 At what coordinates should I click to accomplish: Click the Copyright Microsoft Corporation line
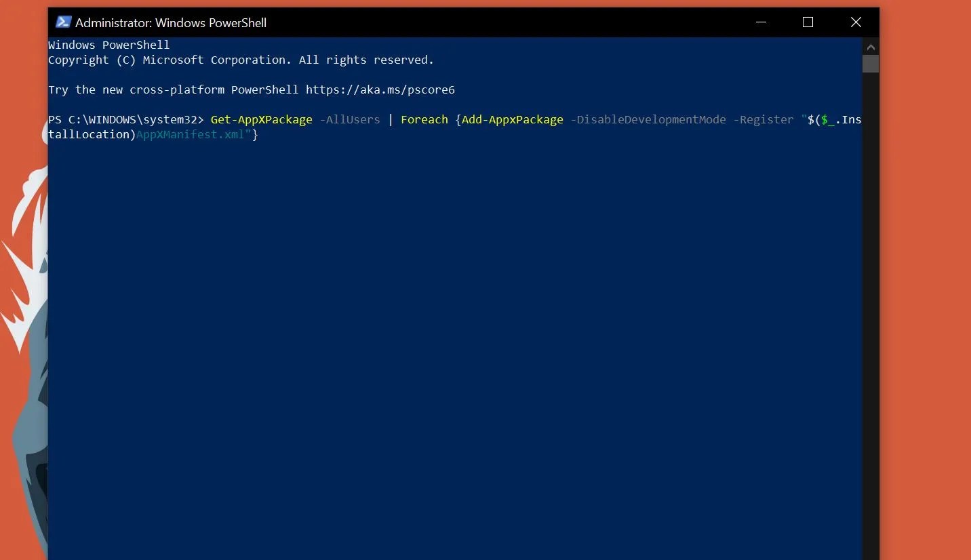[x=241, y=60]
